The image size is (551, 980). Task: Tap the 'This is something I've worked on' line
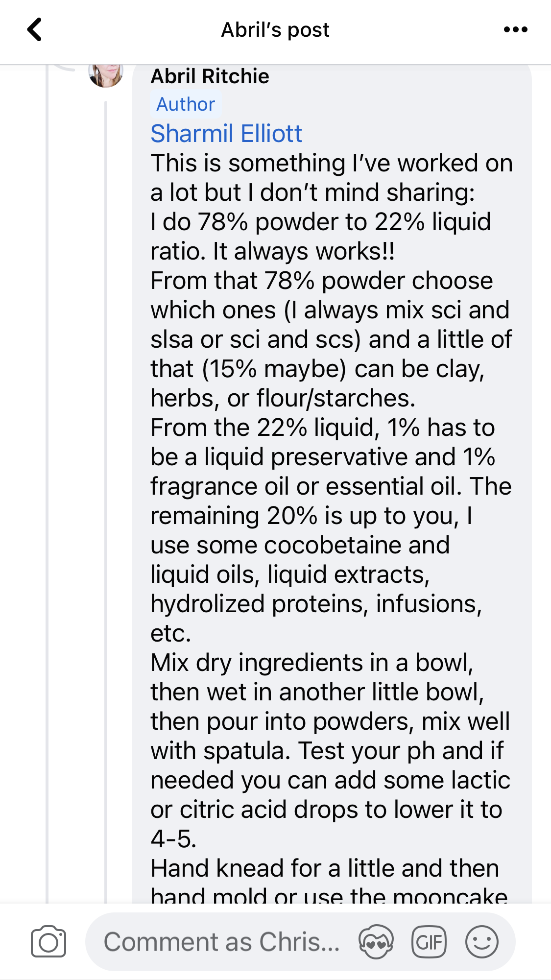pyautogui.click(x=331, y=163)
